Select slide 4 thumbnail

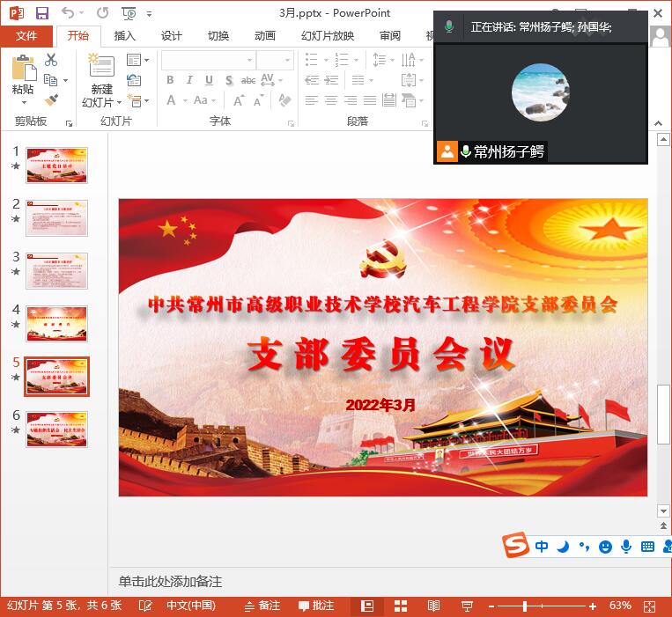(56, 324)
